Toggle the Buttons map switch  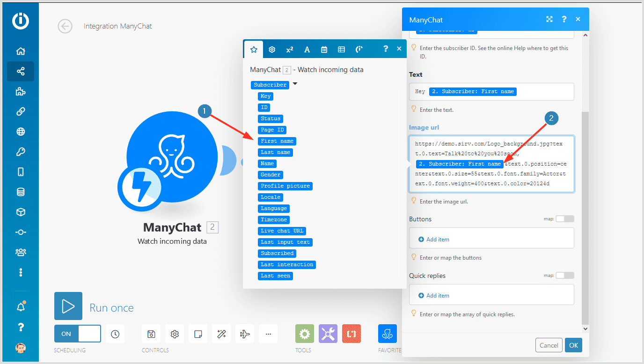pyautogui.click(x=565, y=219)
